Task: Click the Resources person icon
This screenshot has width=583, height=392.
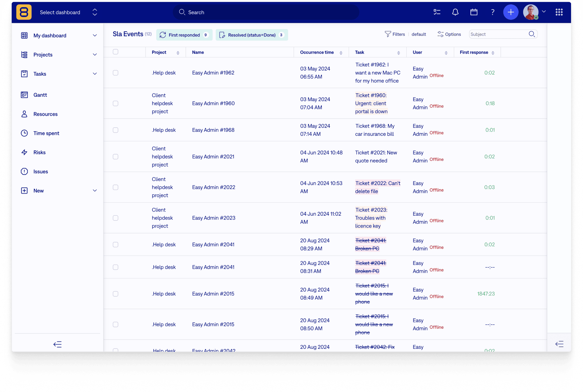Action: tap(24, 114)
